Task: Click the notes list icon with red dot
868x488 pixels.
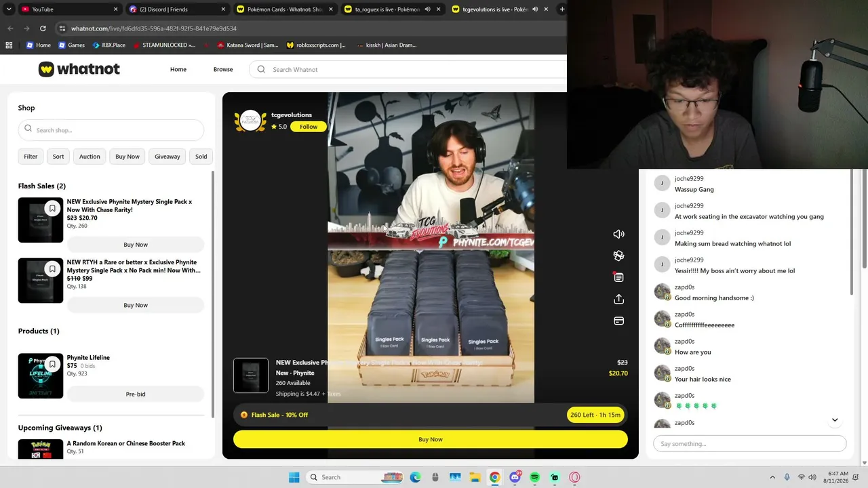Action: coord(618,277)
